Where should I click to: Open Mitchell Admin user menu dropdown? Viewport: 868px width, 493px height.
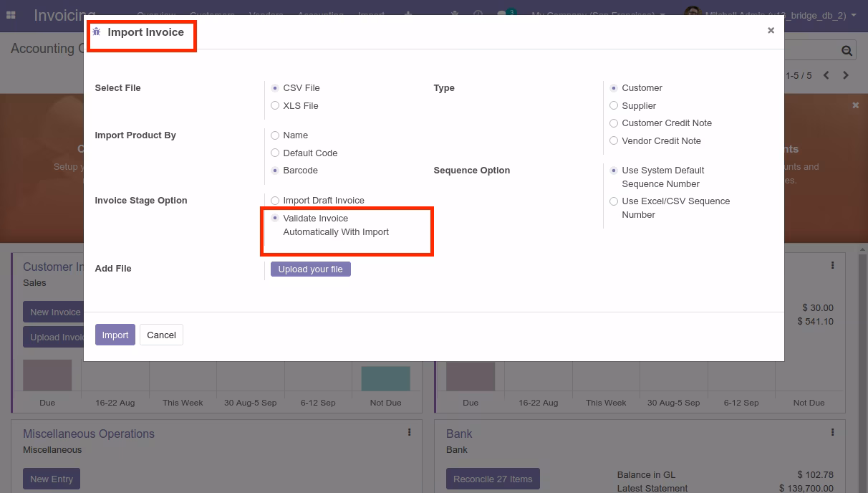(x=771, y=14)
